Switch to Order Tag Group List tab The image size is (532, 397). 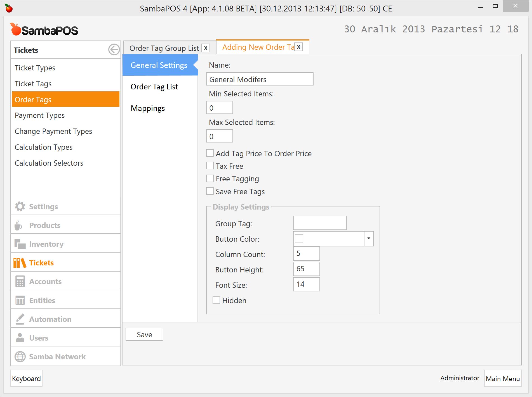pos(164,48)
